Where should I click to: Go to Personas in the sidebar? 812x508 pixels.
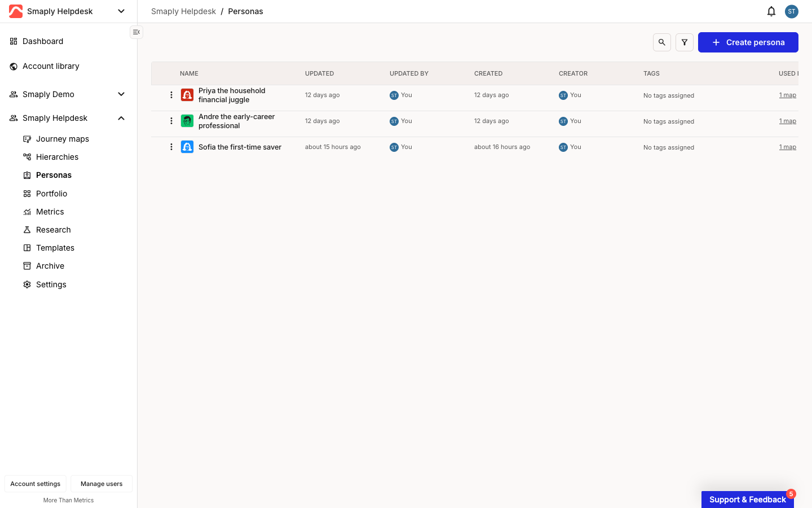(x=54, y=175)
